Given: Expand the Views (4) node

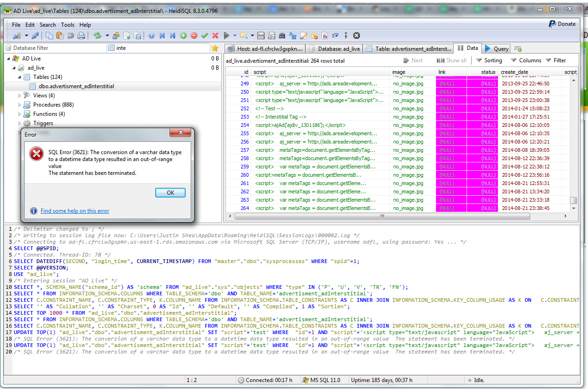Looking at the screenshot, I should pos(19,96).
